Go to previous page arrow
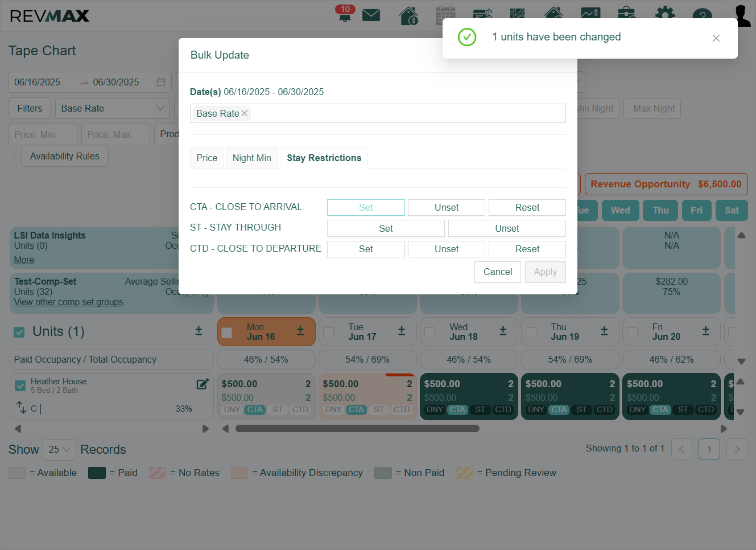This screenshot has height=550, width=756. pos(681,449)
